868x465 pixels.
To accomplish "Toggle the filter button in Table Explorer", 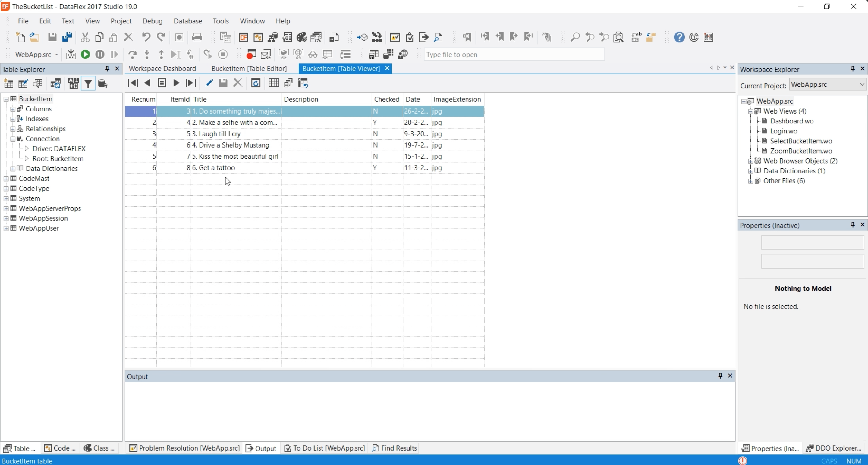I will (x=88, y=83).
